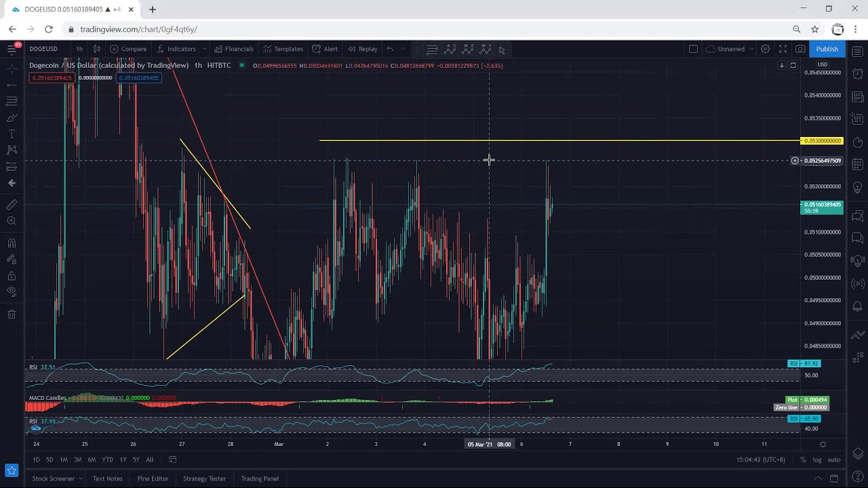Image resolution: width=868 pixels, height=488 pixels.
Task: Open the main hamburger menu with notification badge
Action: [12, 48]
